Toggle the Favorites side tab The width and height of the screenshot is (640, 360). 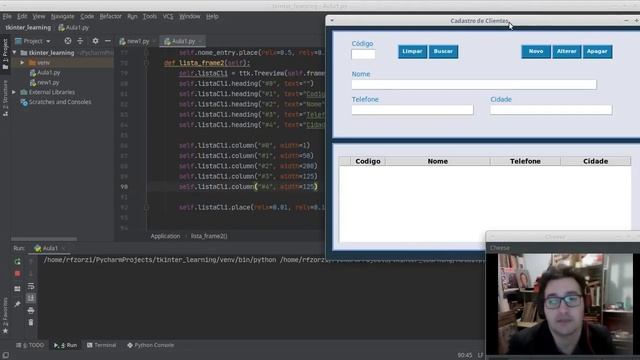point(5,315)
